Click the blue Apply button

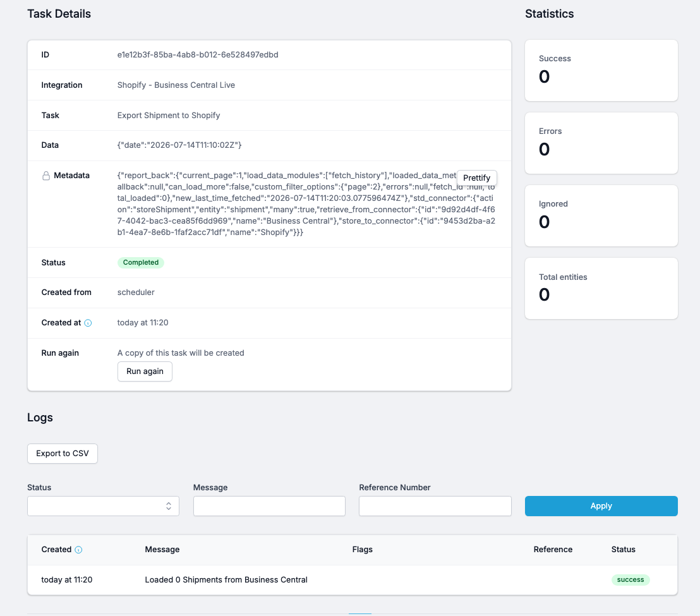coord(601,506)
